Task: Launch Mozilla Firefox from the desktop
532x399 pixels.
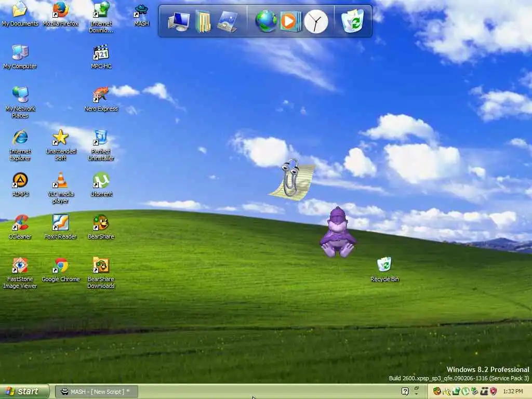Action: pos(60,14)
